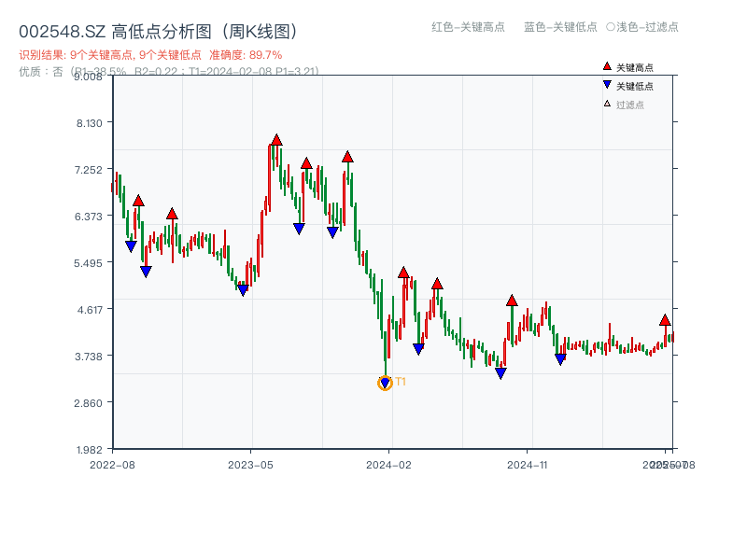Click the orange T1 circle marker
The width and height of the screenshot is (747, 560).
[x=384, y=382]
